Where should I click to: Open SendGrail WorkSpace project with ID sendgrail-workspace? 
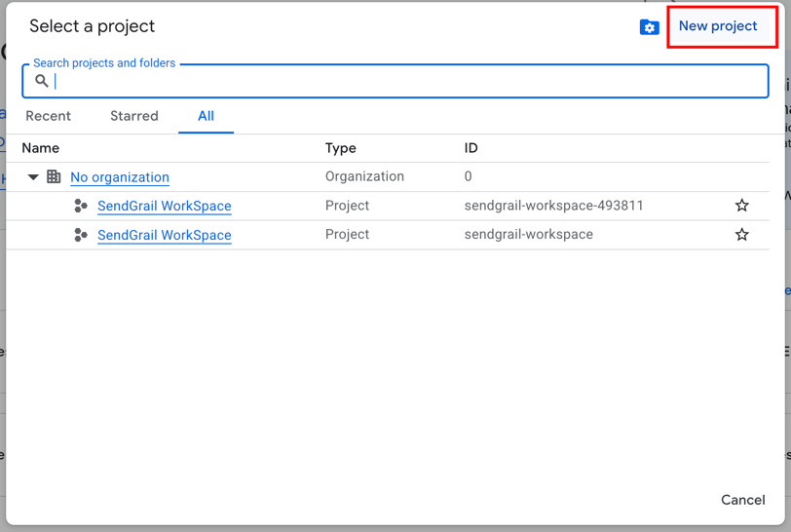[165, 235]
